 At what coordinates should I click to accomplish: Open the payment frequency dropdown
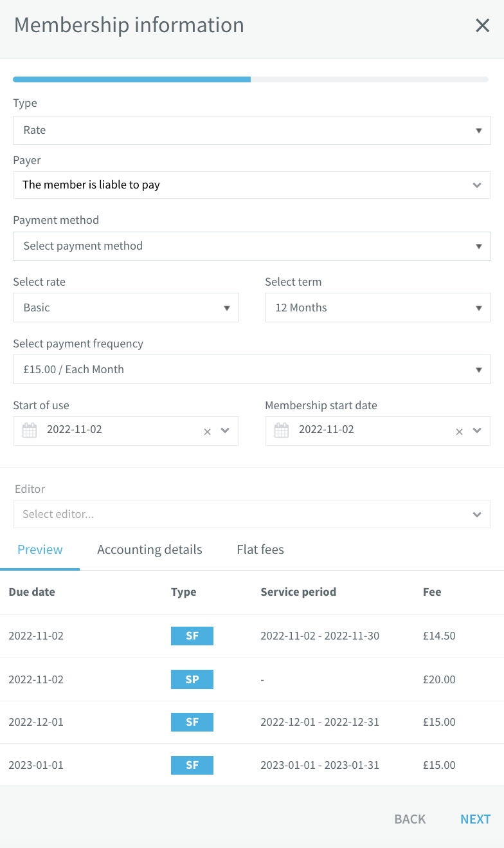(252, 369)
